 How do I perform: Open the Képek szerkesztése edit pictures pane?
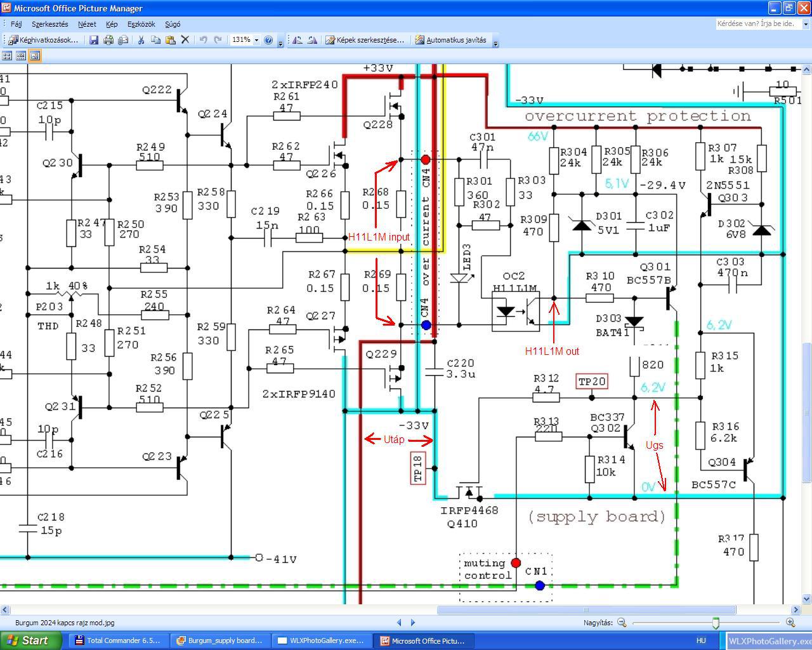click(x=365, y=40)
